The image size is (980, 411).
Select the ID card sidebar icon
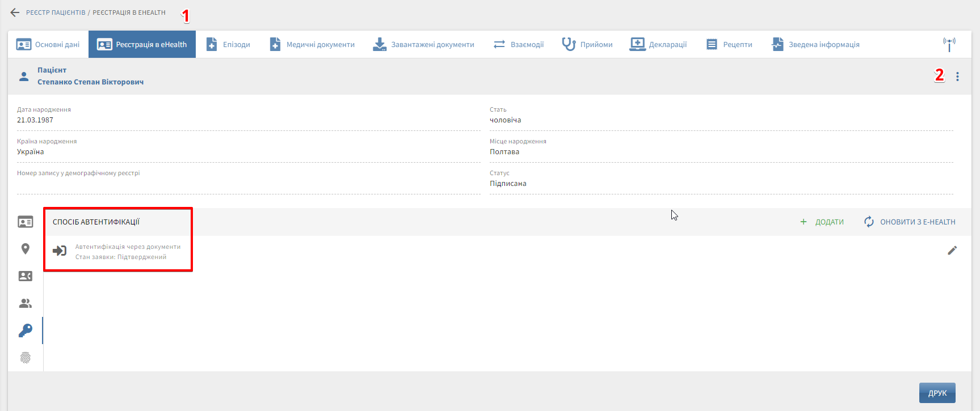click(x=26, y=222)
